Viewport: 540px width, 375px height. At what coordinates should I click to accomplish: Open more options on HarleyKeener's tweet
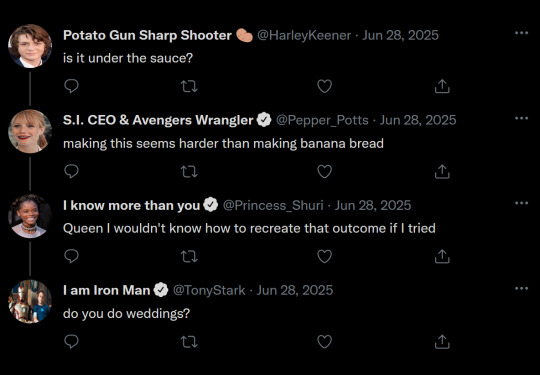[521, 33]
